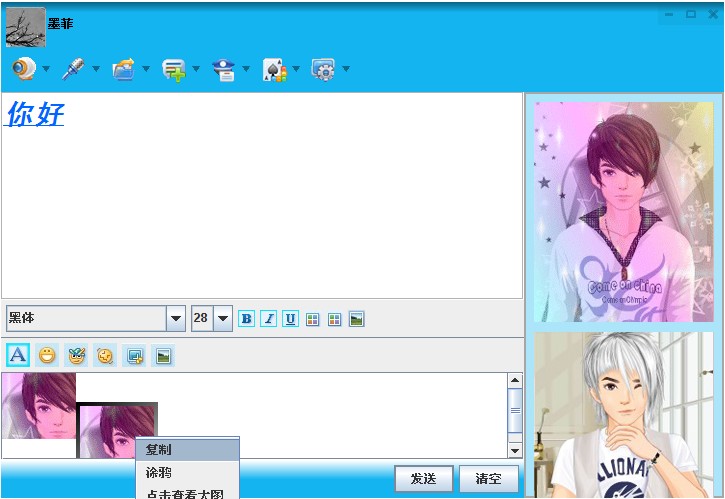Click the send file folder icon
Screen dimensions: 725x499
tap(124, 69)
